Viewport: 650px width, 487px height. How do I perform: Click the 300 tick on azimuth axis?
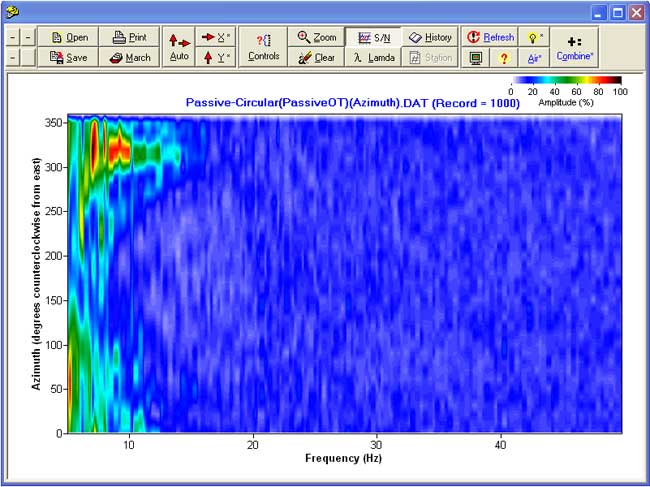point(53,167)
